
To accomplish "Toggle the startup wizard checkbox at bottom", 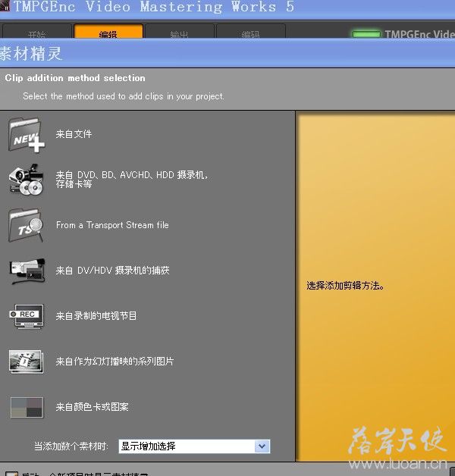I will click(12, 474).
